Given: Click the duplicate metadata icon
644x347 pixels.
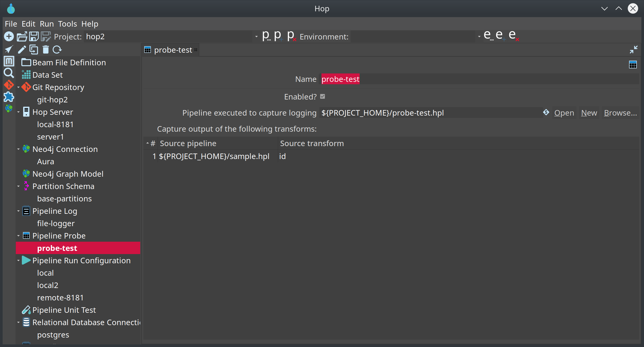Looking at the screenshot, I should (x=34, y=49).
